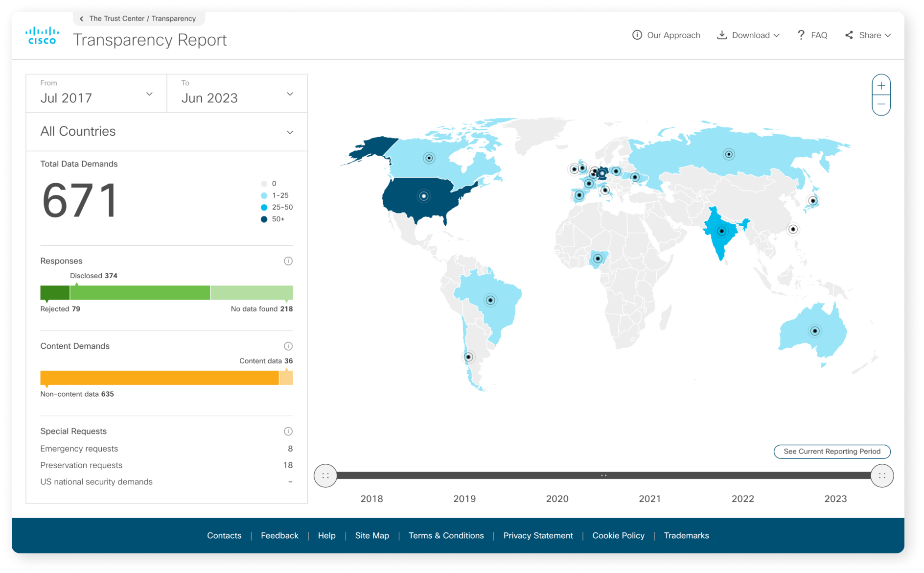Click the info icon next to Our Approach
Image resolution: width=924 pixels, height=573 pixels.
(x=637, y=35)
